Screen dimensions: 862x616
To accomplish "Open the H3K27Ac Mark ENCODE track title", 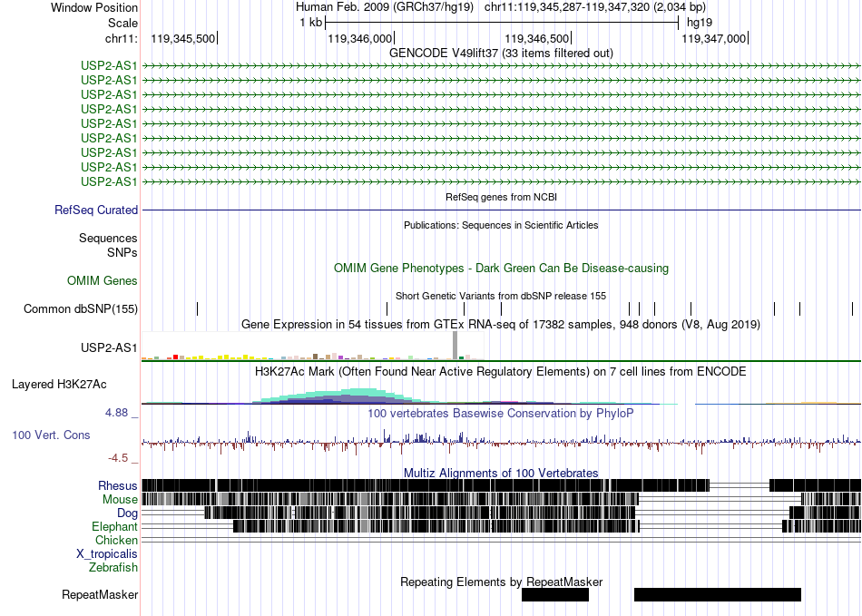I will [x=501, y=371].
